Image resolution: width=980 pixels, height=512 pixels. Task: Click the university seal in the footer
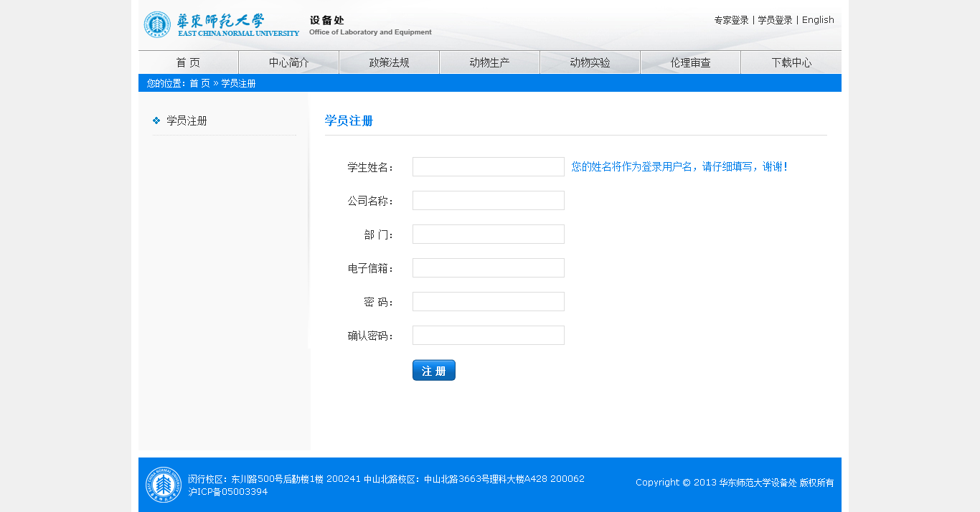pos(164,485)
